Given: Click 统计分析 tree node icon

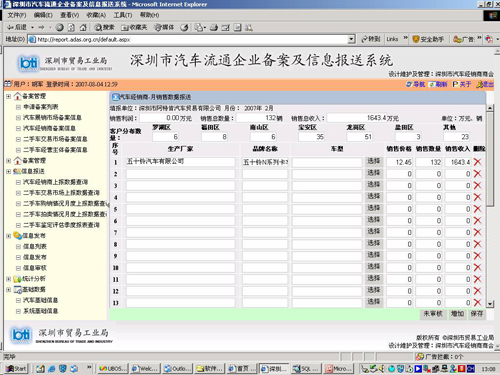Looking at the screenshot, I should coord(17,279).
